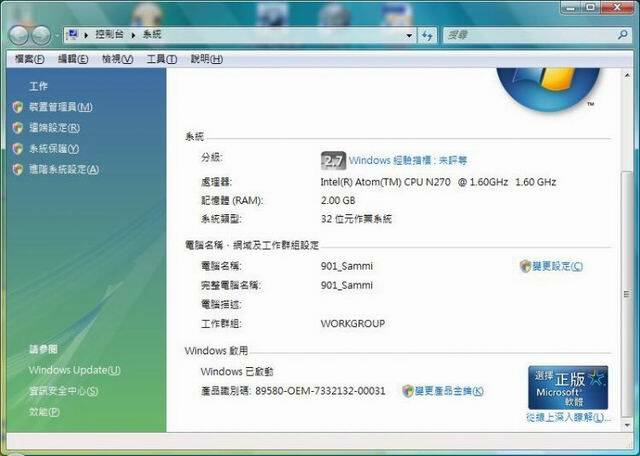Expand the arrow between 控制台 and 系統

pos(133,36)
